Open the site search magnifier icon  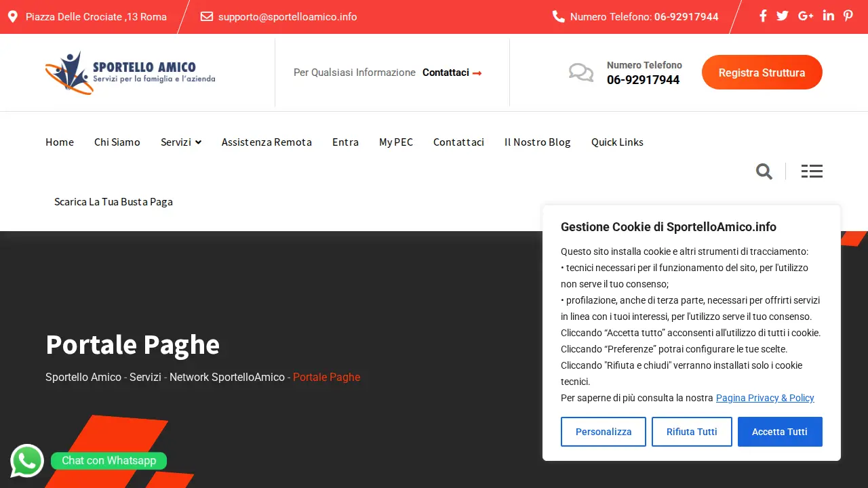764,171
